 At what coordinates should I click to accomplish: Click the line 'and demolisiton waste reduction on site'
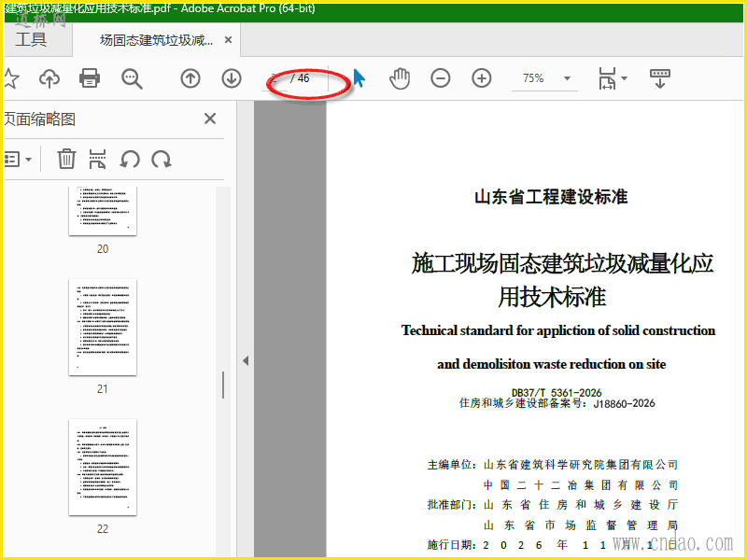(x=552, y=364)
